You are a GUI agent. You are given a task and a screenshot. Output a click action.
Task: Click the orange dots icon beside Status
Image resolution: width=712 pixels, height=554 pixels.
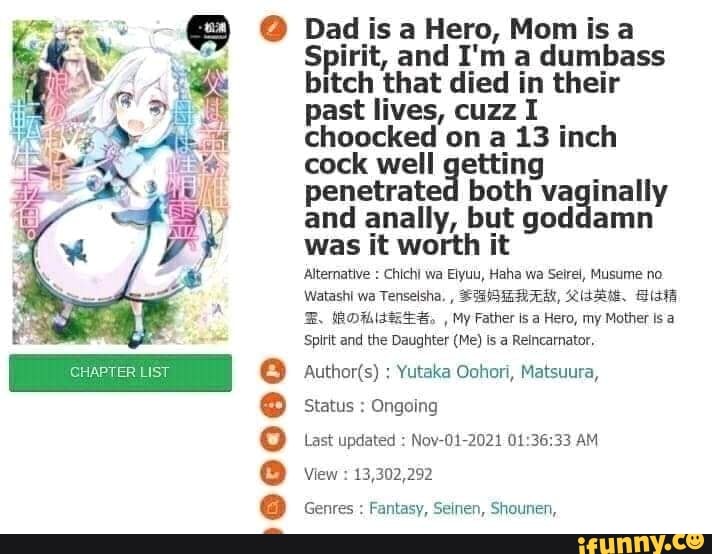pos(273,405)
